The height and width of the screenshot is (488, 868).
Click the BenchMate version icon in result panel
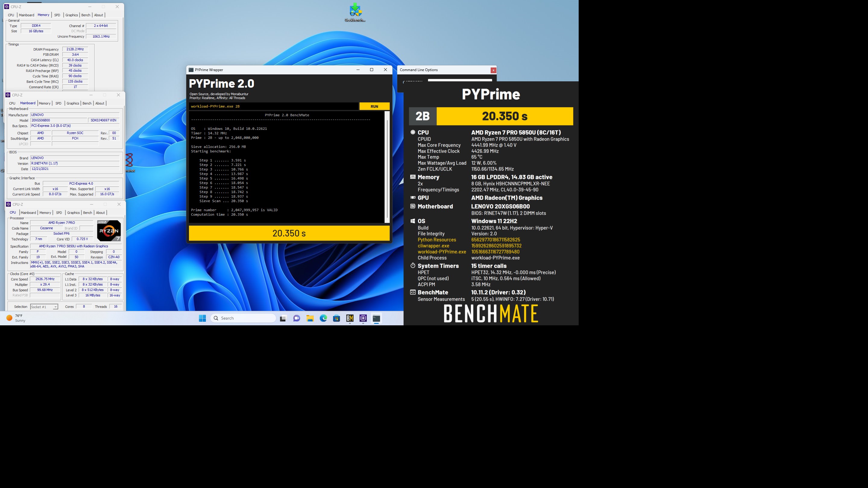[413, 292]
